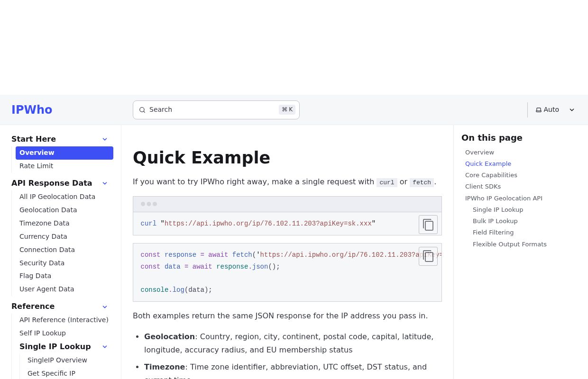Jump to Flexible Output Formats anchor
Viewport: 588px width, 379px height.
[510, 244]
